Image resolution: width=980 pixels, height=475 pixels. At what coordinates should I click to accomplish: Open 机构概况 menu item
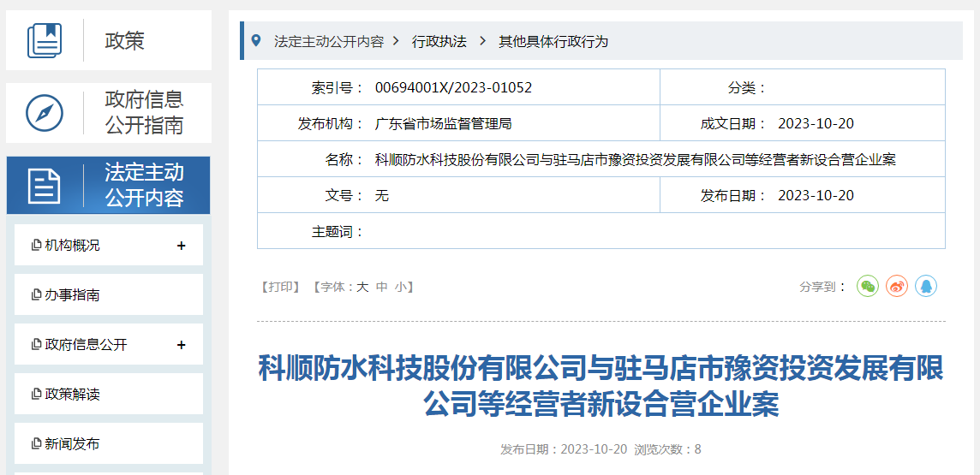pyautogui.click(x=109, y=245)
